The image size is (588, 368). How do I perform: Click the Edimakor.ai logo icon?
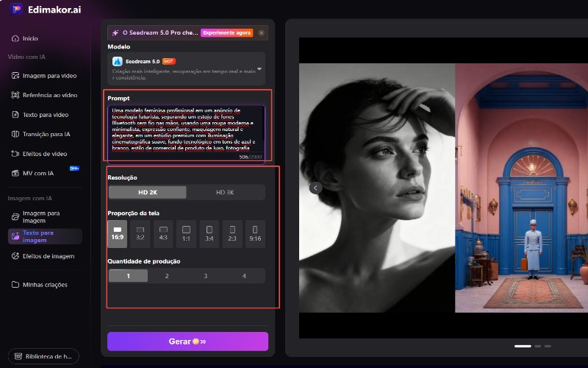15,9
